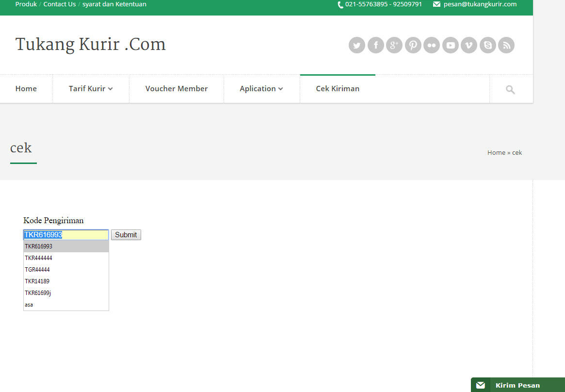Open the Flickr social icon
This screenshot has width=565, height=392.
[x=432, y=45]
